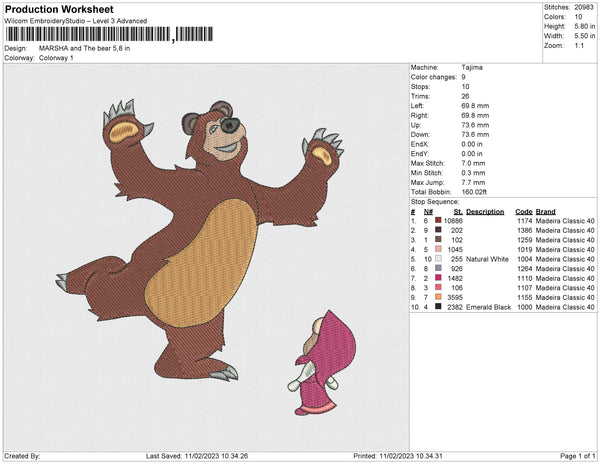Image resolution: width=600 pixels, height=464 pixels.
Task: Click the Min Stitch value 0.3 mm
Action: coord(473,173)
